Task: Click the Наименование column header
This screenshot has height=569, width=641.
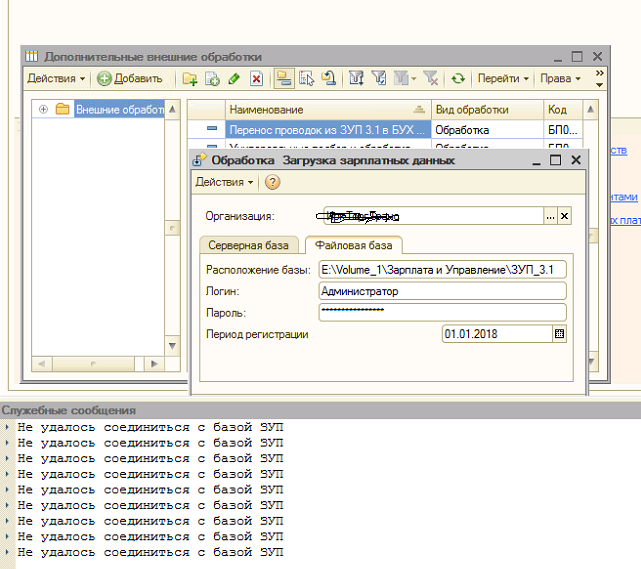Action: tap(328, 110)
